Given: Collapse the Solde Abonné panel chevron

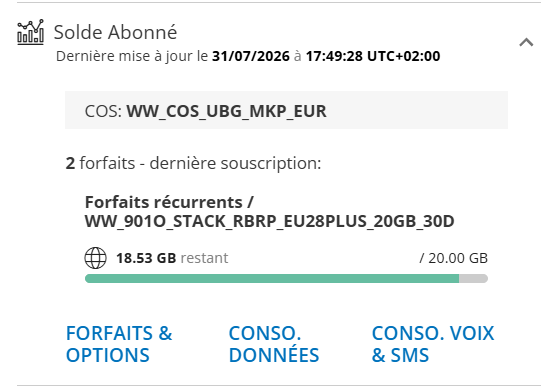Looking at the screenshot, I should (x=526, y=42).
